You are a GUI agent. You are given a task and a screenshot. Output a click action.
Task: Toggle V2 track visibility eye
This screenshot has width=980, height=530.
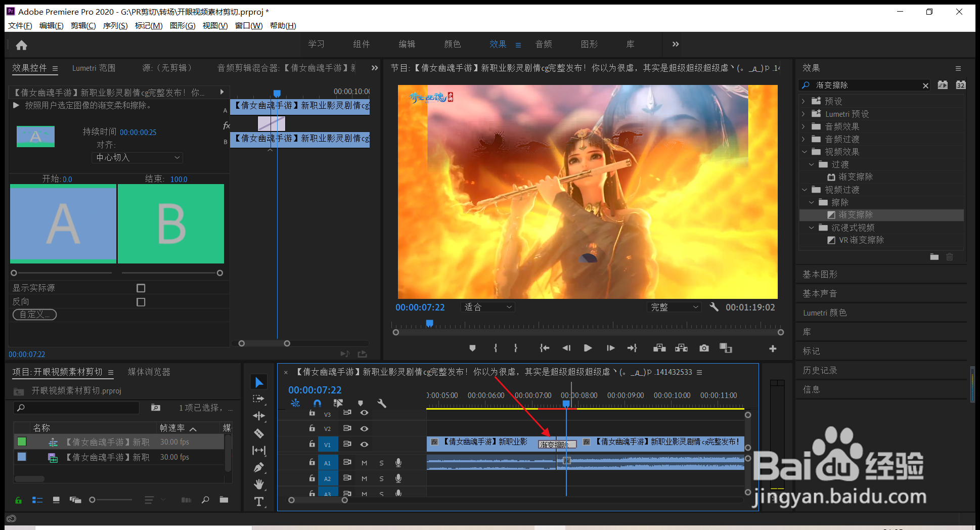coord(364,428)
